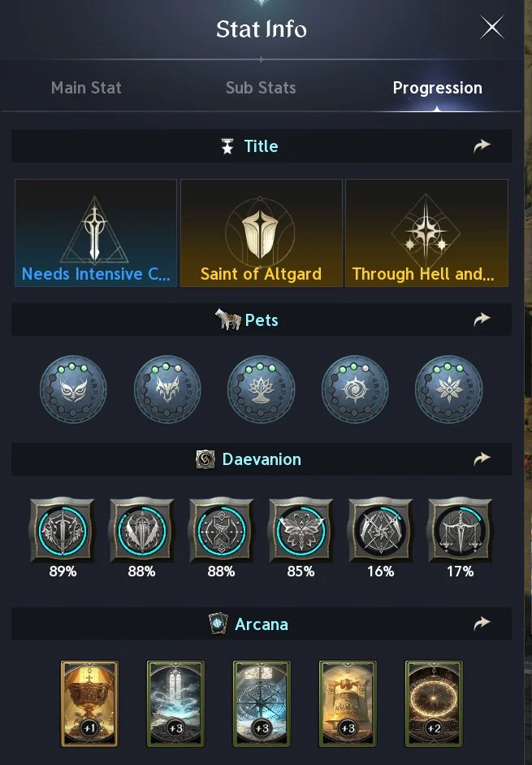
Task: Select the tree pet slot icon
Action: pos(261,389)
